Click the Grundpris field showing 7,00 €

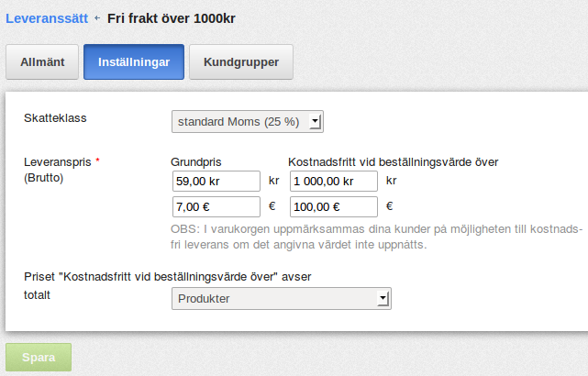tap(216, 207)
